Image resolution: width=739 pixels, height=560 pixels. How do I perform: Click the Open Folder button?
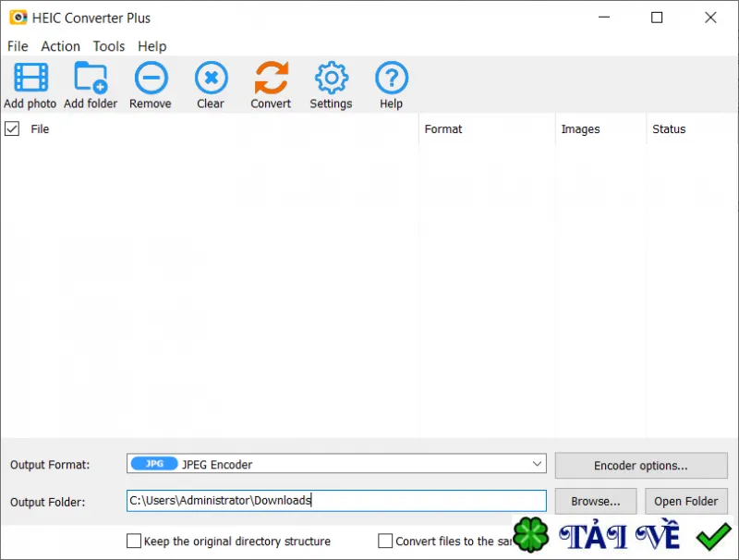686,501
